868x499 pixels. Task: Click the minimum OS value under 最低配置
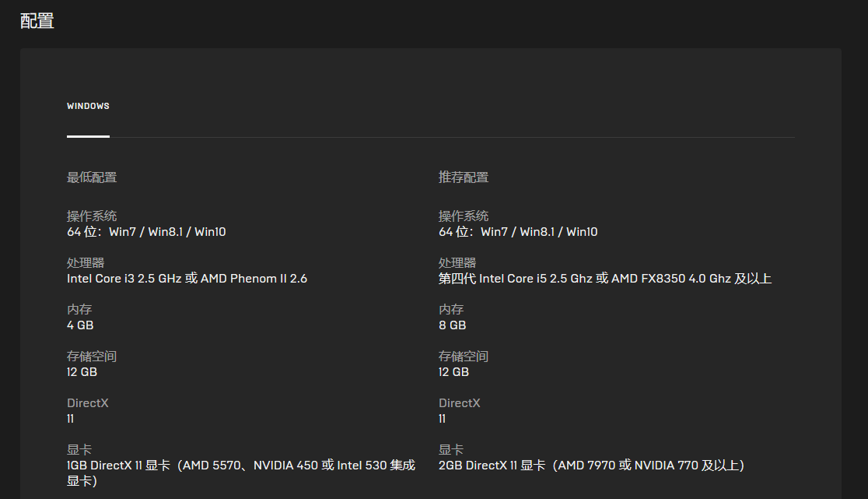(146, 232)
